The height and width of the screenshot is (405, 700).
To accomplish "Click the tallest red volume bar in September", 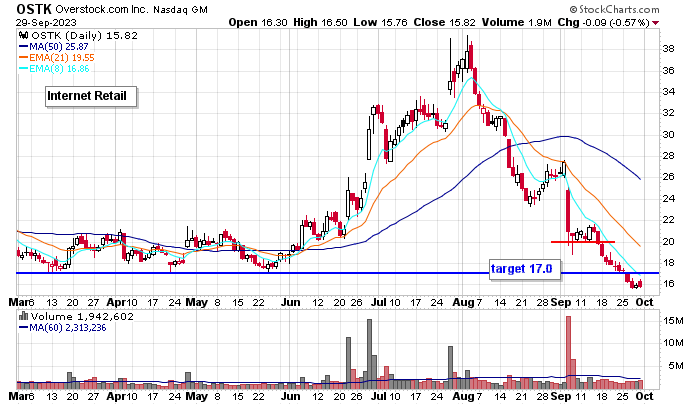I will [568, 352].
